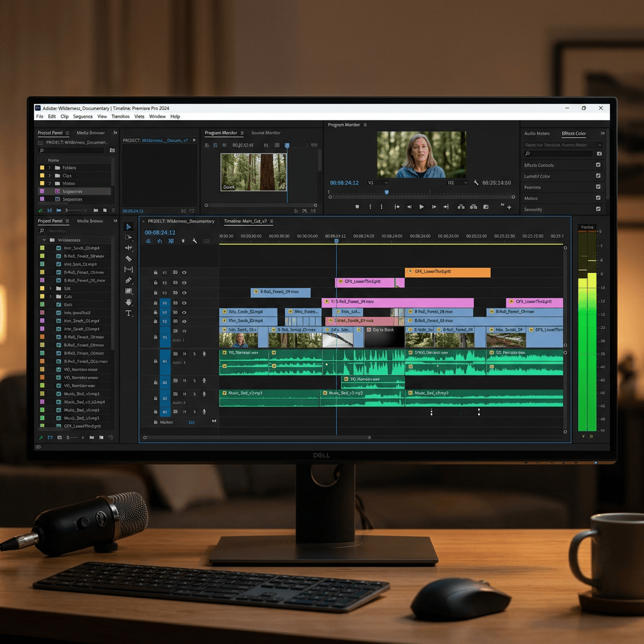
Task: Open the preset dropdown in Effects Color panel
Action: (x=599, y=145)
